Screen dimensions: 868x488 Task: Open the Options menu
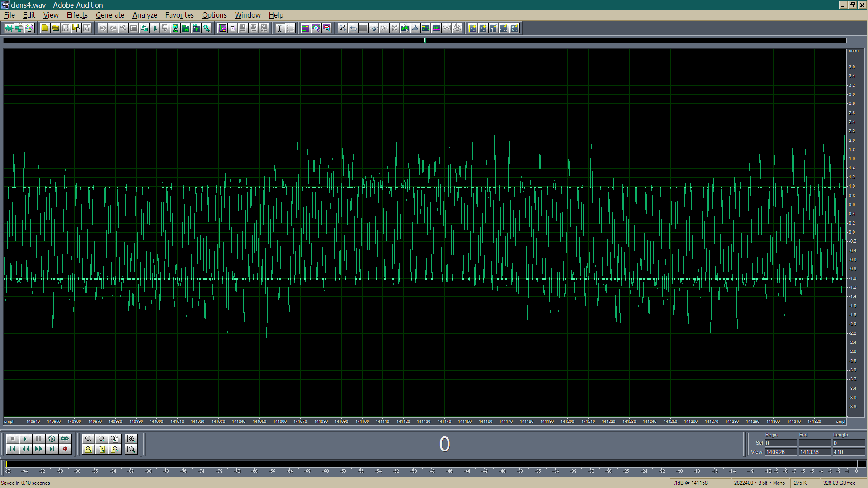coord(214,15)
